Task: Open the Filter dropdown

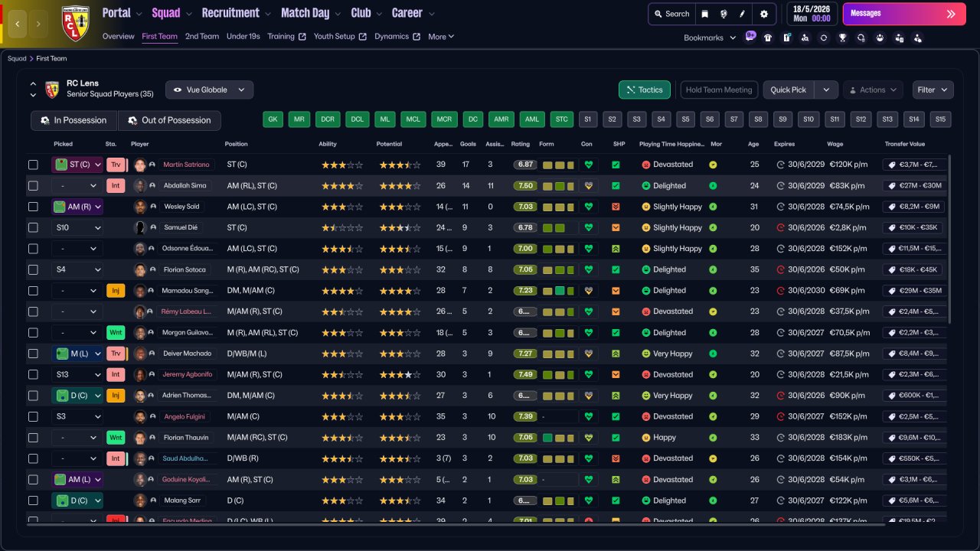Action: 933,90
